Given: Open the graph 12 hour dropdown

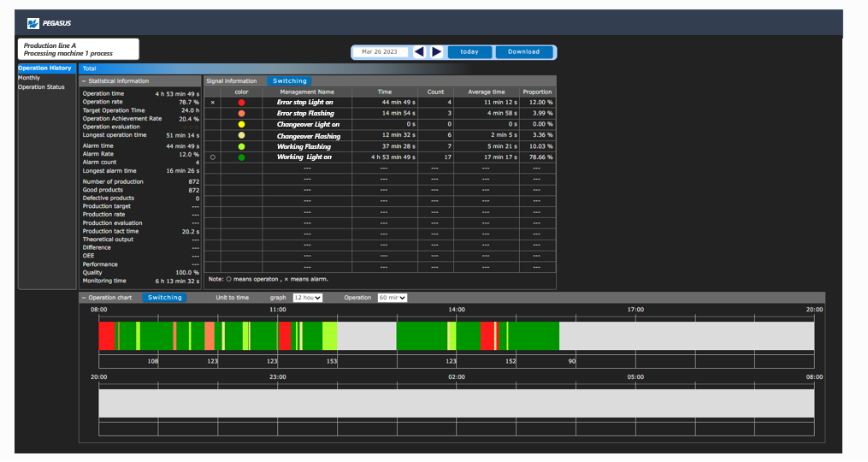Looking at the screenshot, I should click(307, 298).
